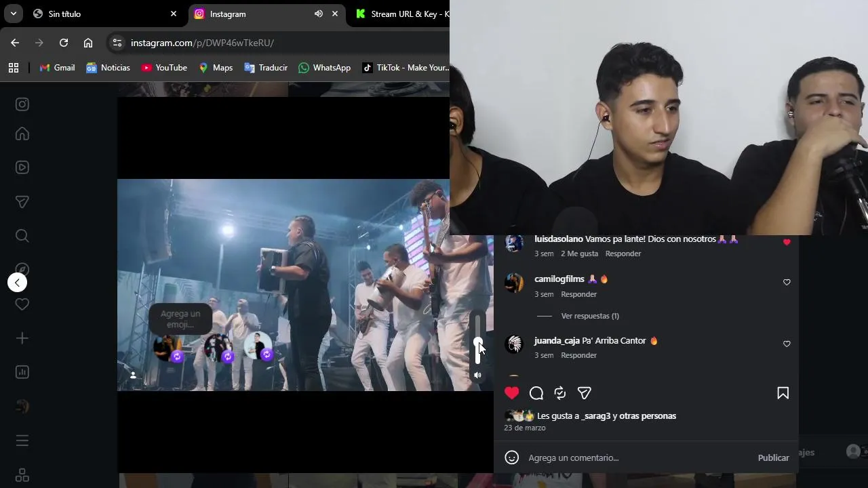
Task: Open search magnifier in sidebar
Action: (x=22, y=236)
